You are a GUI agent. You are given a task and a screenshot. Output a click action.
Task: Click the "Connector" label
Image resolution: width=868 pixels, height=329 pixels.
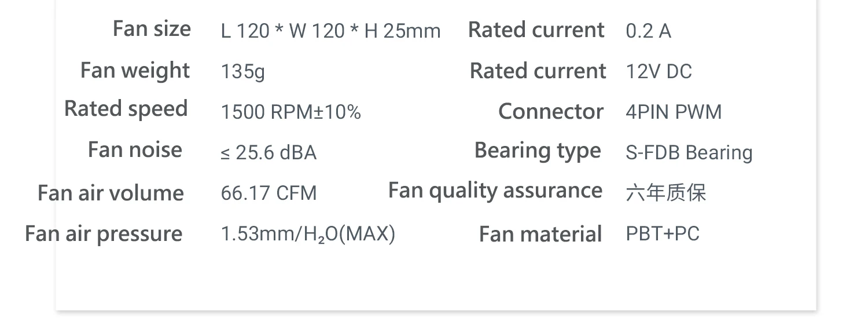(x=550, y=112)
